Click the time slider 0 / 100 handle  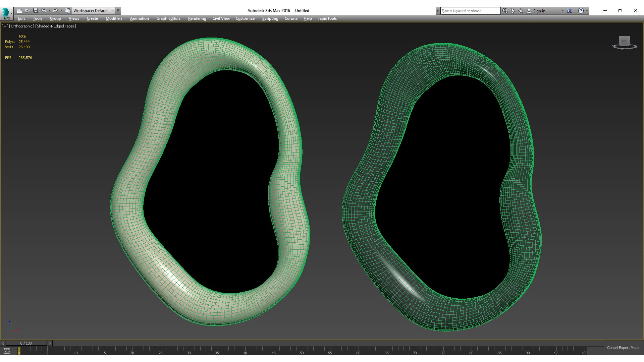[26, 343]
